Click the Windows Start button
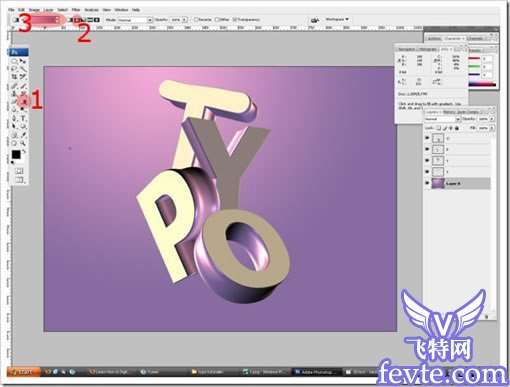This screenshot has width=510, height=387. (23, 372)
